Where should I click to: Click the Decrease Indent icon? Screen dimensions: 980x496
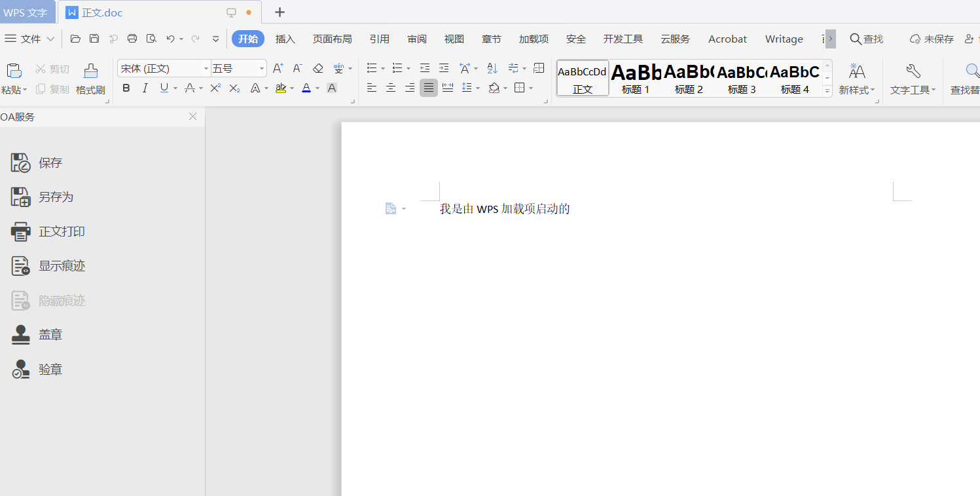pyautogui.click(x=425, y=68)
